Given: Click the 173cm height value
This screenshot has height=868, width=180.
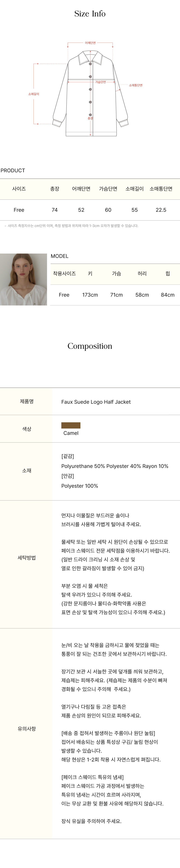Looking at the screenshot, I should (x=90, y=295).
